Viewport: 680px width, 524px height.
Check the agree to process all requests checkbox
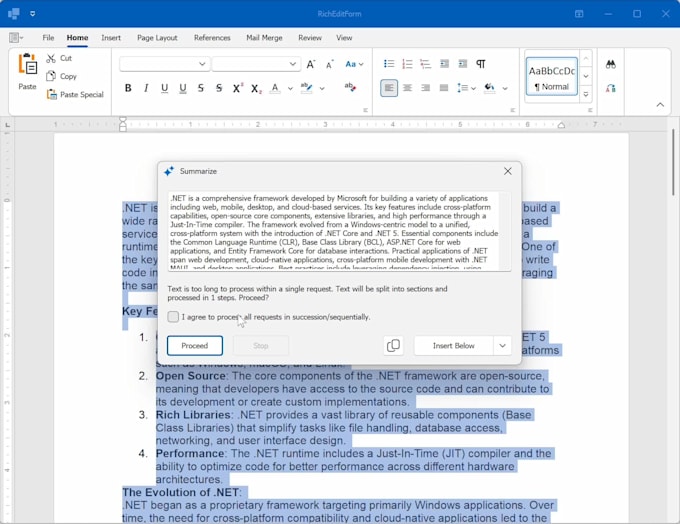click(173, 317)
